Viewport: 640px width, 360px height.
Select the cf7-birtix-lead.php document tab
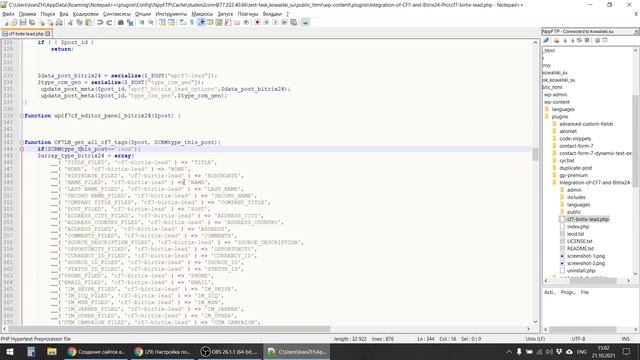click(26, 34)
